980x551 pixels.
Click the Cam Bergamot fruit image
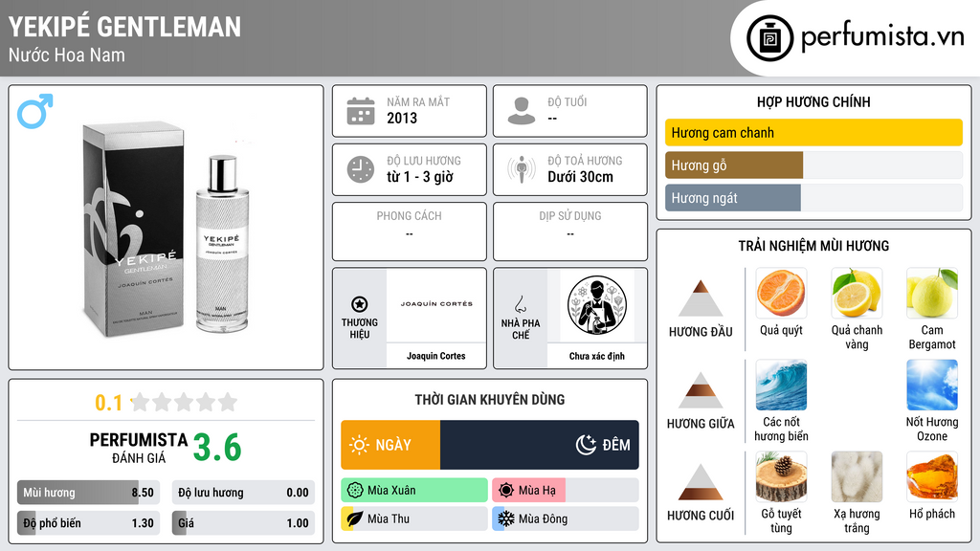tap(932, 293)
